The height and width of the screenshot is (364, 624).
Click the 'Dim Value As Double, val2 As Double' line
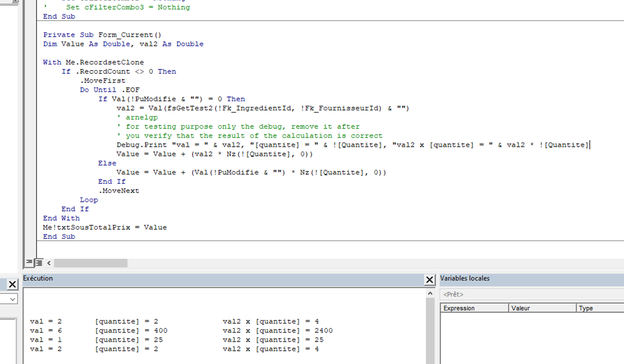pos(123,44)
